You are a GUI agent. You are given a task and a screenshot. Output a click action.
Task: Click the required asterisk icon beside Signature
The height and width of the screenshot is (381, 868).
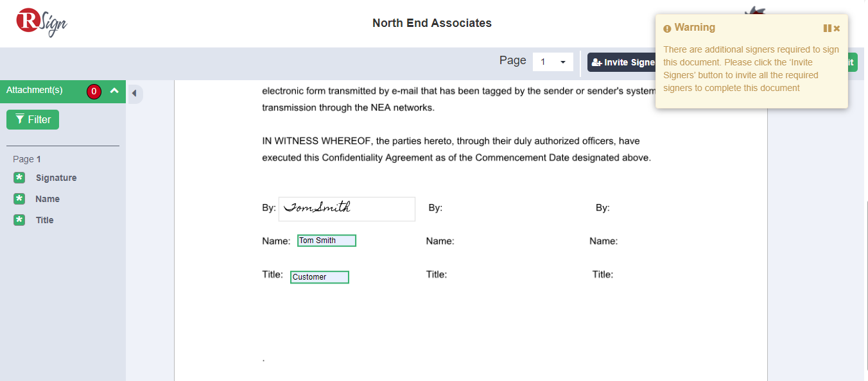19,178
